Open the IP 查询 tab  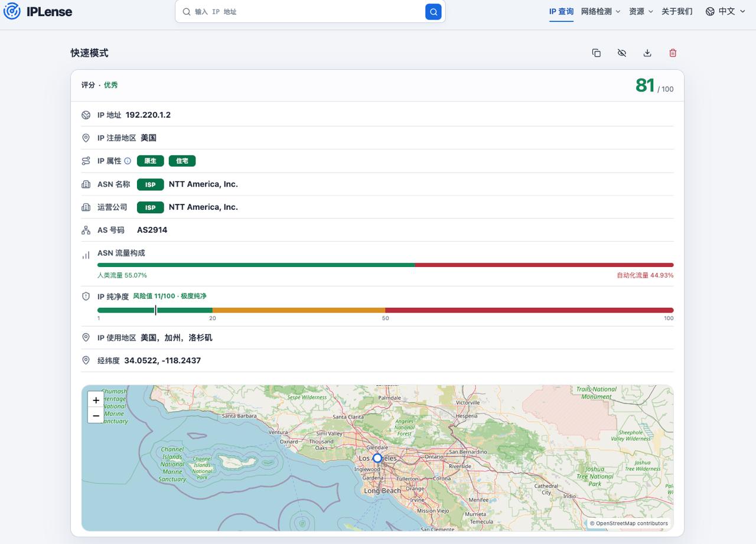tap(561, 11)
